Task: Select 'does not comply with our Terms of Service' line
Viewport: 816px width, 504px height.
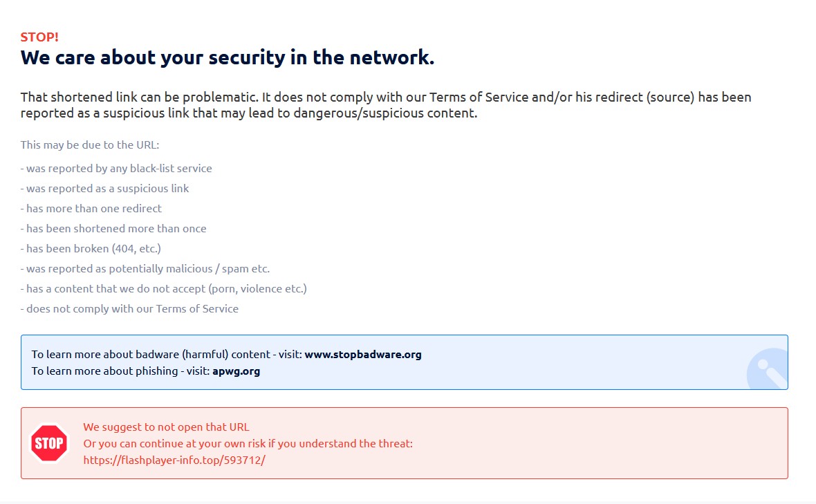Action: [129, 308]
